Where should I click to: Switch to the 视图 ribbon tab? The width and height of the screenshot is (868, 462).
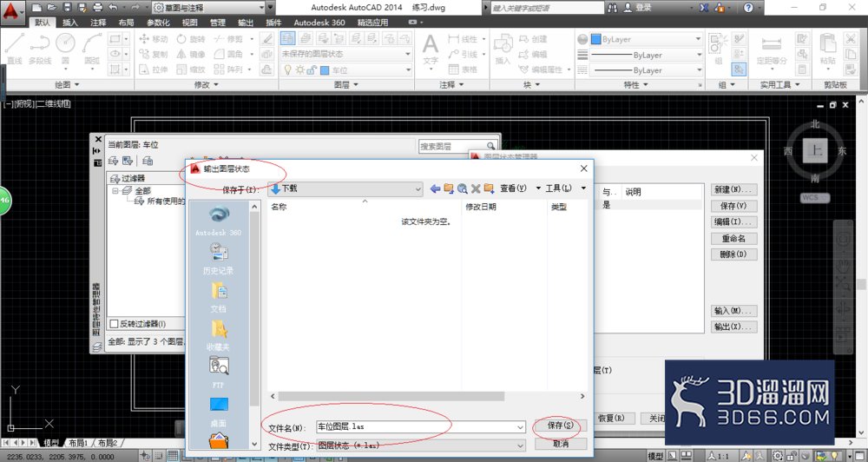189,23
